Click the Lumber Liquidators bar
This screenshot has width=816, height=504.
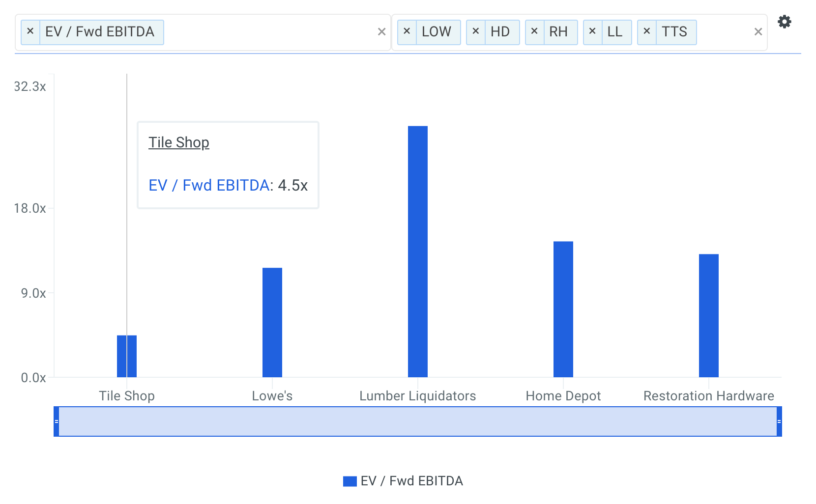tap(418, 252)
